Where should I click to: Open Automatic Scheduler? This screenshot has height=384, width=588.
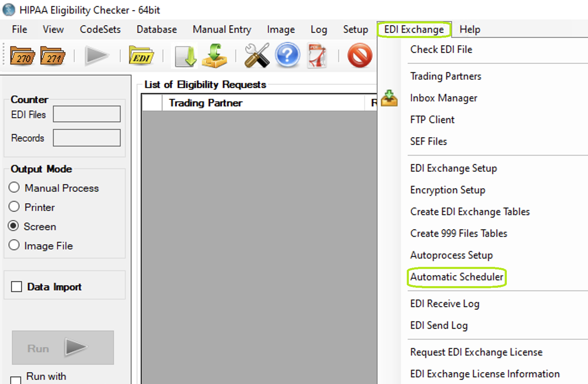[x=457, y=277]
